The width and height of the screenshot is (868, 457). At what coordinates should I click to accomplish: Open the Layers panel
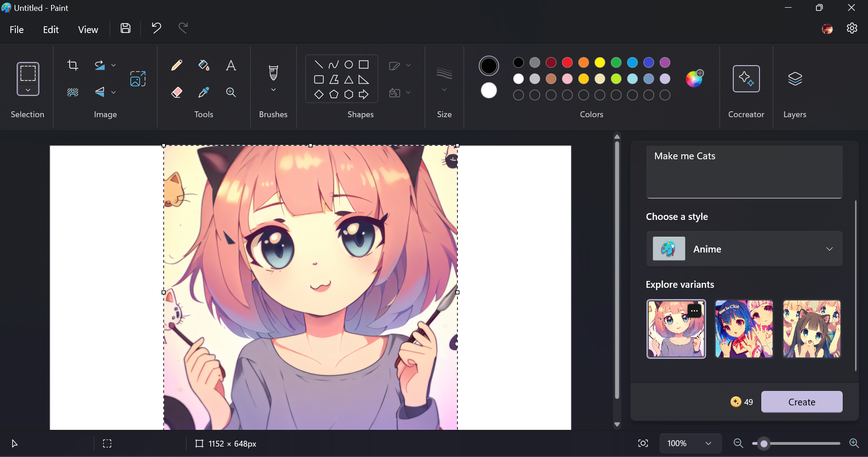[x=795, y=79]
